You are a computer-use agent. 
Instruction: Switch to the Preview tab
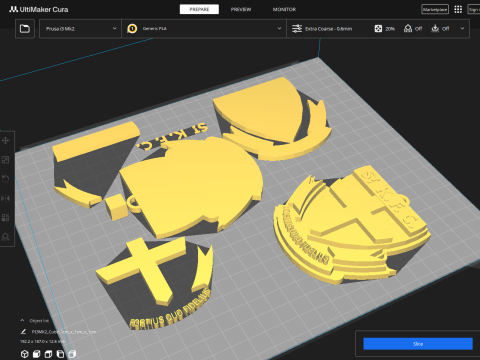pos(241,9)
